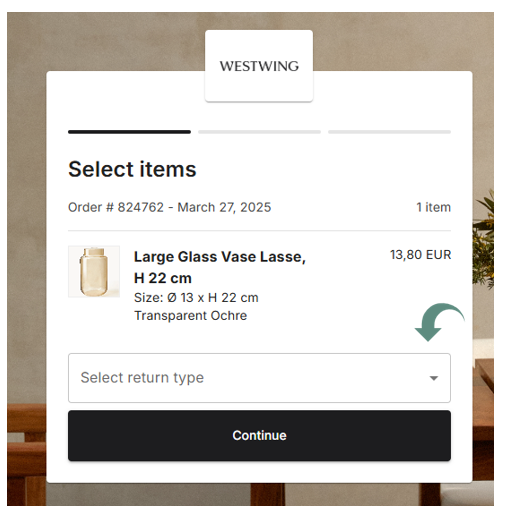Image resolution: width=507 pixels, height=523 pixels.
Task: Click the 13,80 EUR price
Action: [420, 254]
